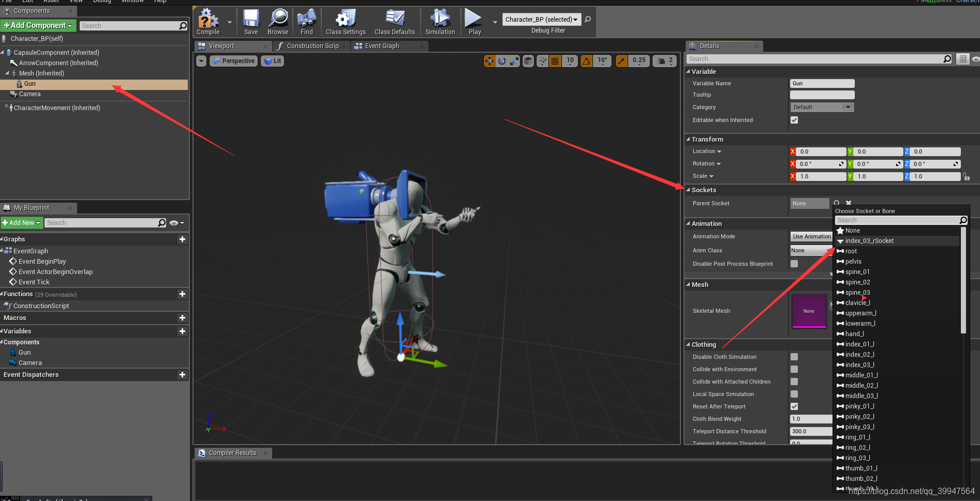
Task: Open the camera speed setting showing 2
Action: 665,61
